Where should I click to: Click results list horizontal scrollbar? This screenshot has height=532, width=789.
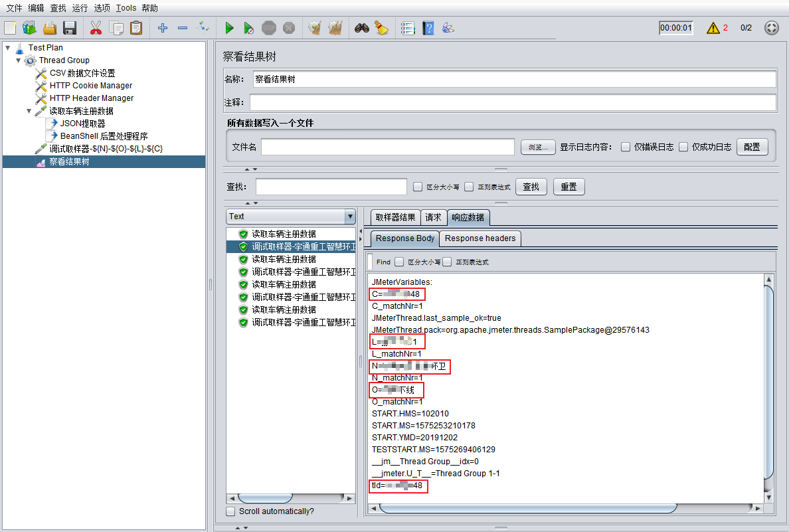tap(291, 498)
